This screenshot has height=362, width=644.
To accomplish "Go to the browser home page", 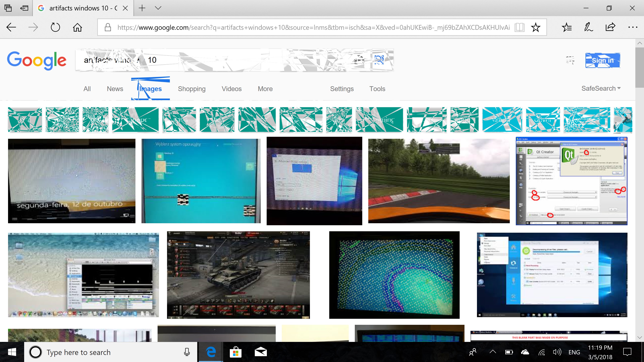I will click(77, 27).
